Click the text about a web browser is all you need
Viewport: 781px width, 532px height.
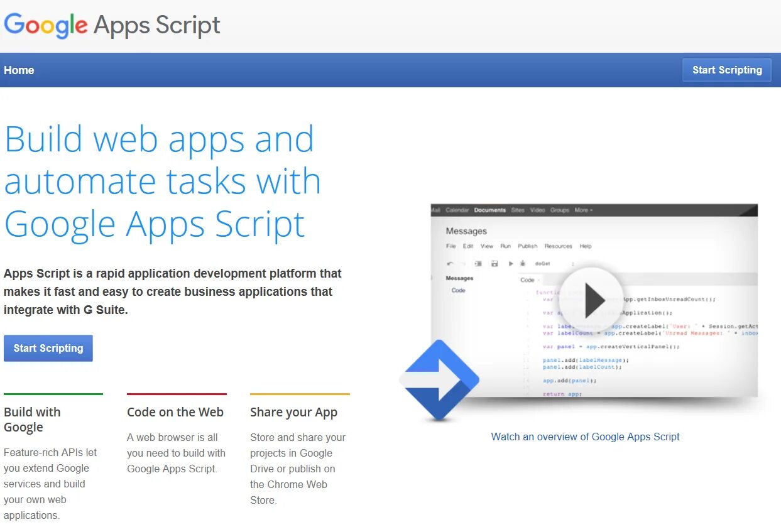pos(176,453)
